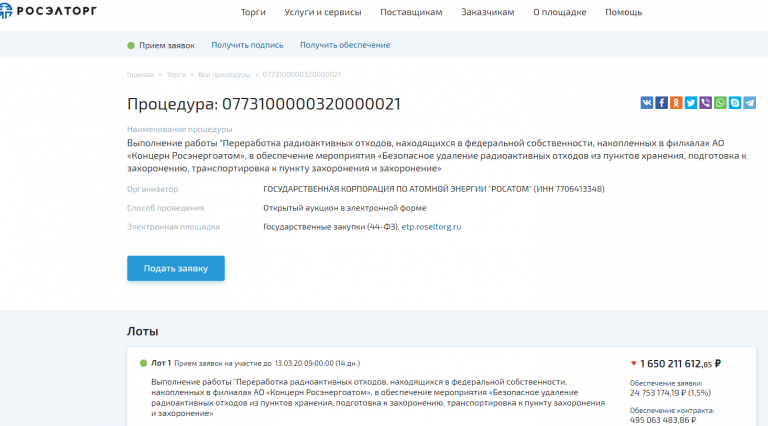Share via WhatsApp icon

coord(720,103)
